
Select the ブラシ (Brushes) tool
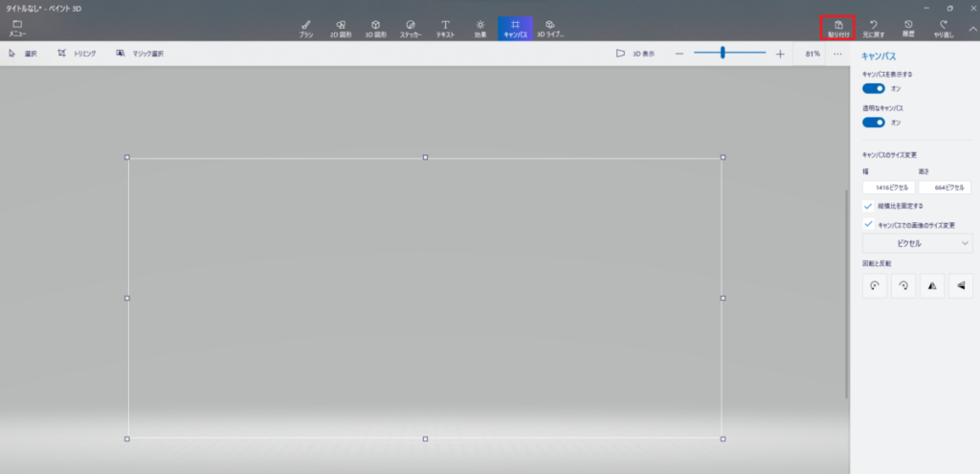click(305, 29)
